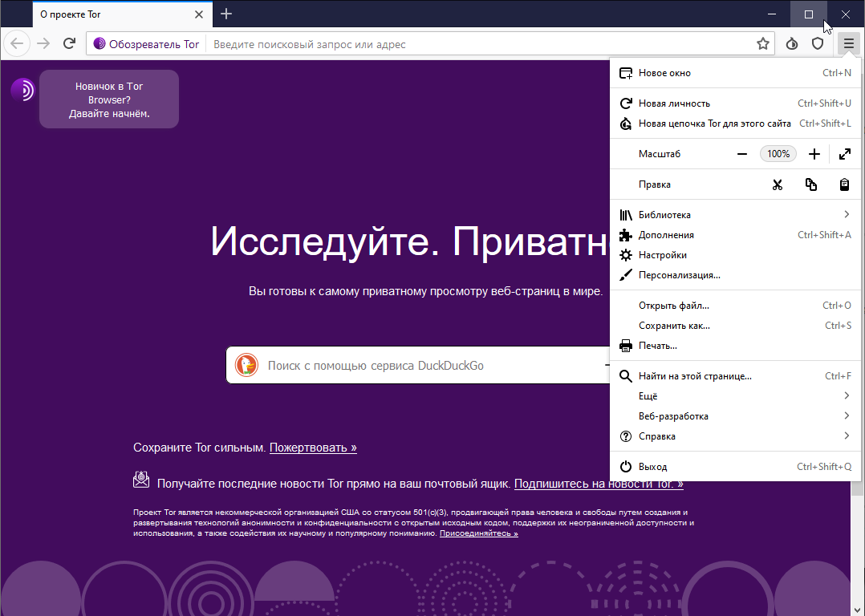Image resolution: width=865 pixels, height=616 pixels.
Task: Zoom in with the plus button
Action: [814, 154]
